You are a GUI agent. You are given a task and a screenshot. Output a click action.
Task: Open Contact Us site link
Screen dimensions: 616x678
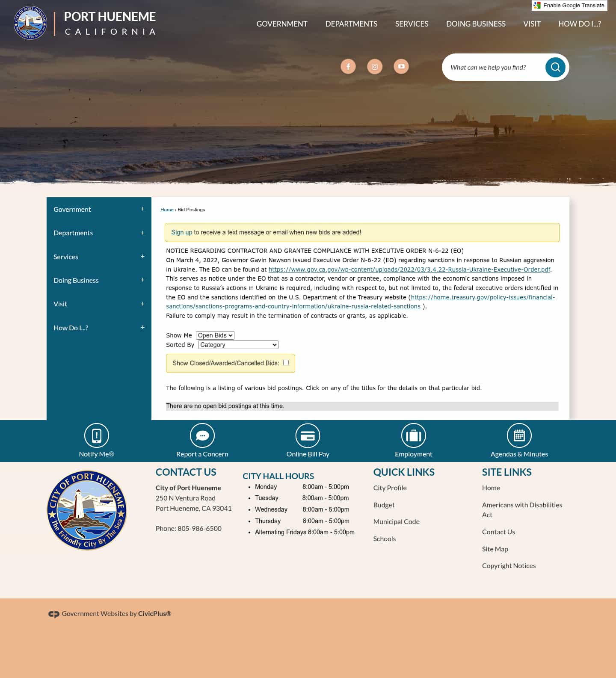[498, 532]
